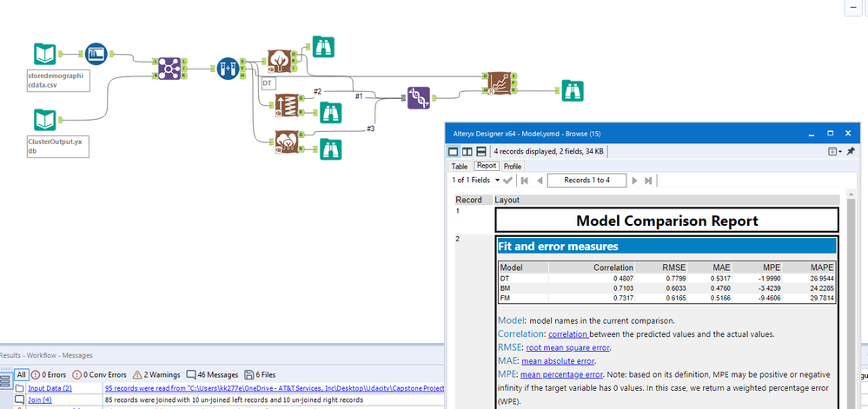Image resolution: width=868 pixels, height=409 pixels.
Task: Filter results by 46 Messages
Action: coord(213,374)
